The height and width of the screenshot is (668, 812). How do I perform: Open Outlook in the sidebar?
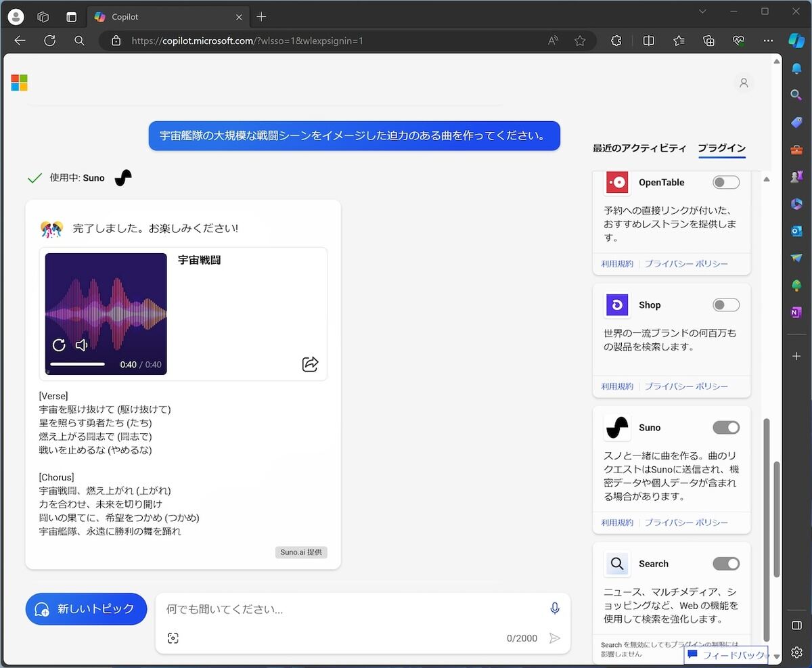796,231
